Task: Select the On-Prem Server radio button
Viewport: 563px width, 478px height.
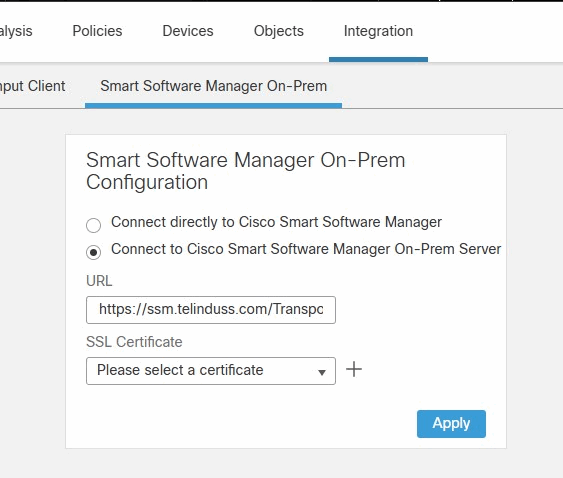Action: coord(93,252)
